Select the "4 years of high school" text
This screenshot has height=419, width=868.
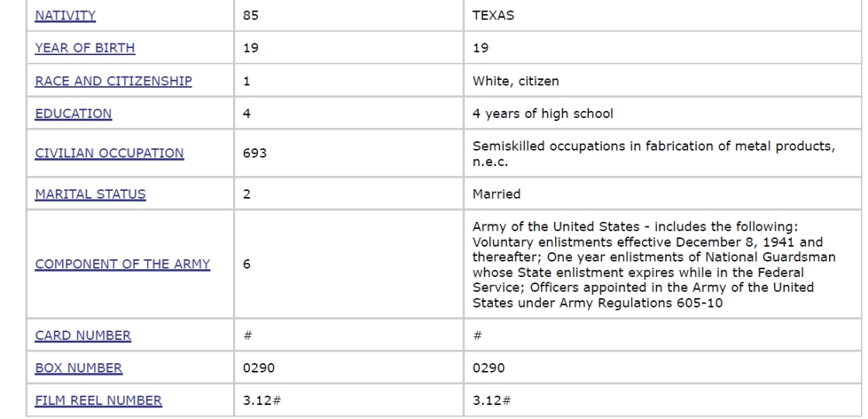pos(543,113)
